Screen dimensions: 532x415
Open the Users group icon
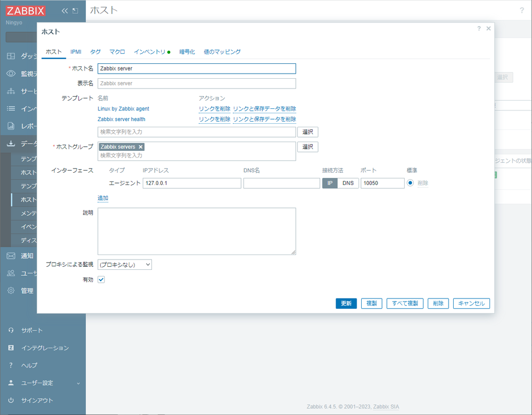point(11,273)
